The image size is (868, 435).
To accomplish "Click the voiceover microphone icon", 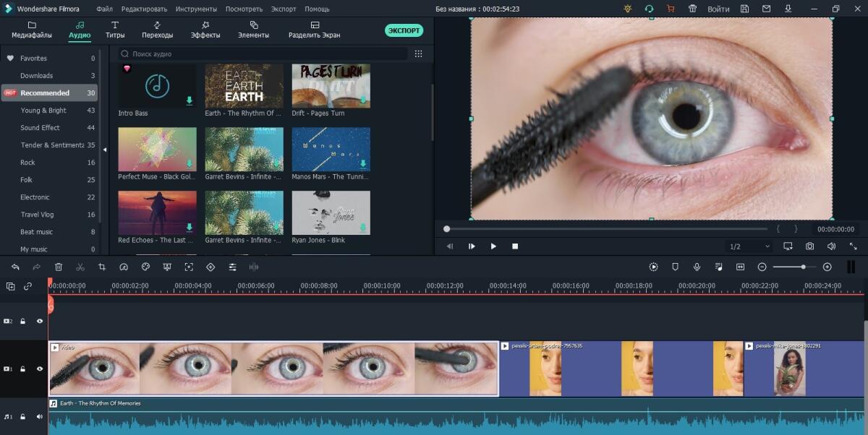I will [x=697, y=267].
